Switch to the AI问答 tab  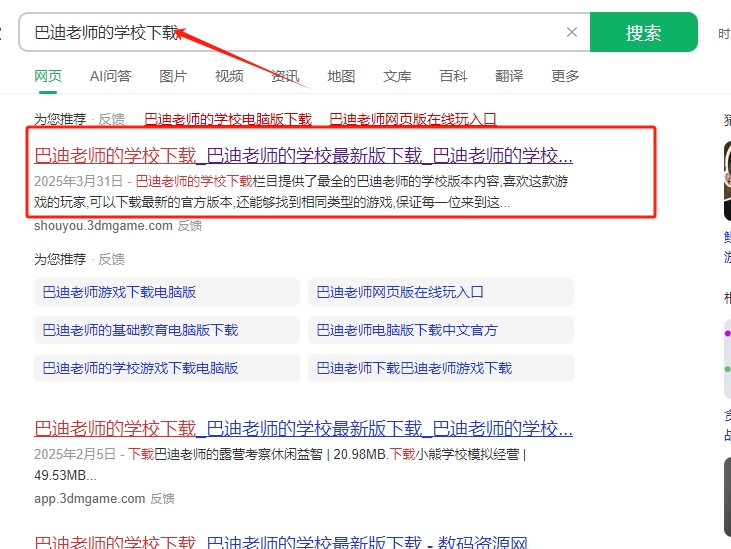tap(110, 76)
